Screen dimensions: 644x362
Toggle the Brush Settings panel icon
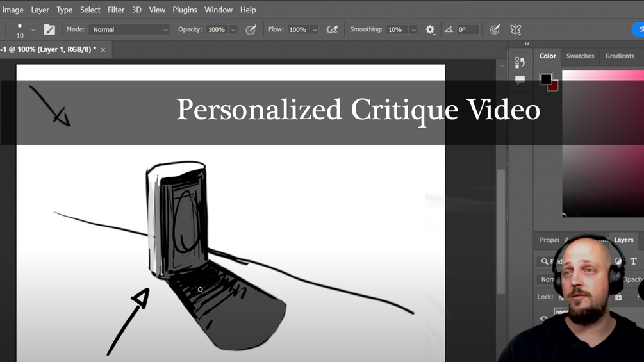point(49,29)
